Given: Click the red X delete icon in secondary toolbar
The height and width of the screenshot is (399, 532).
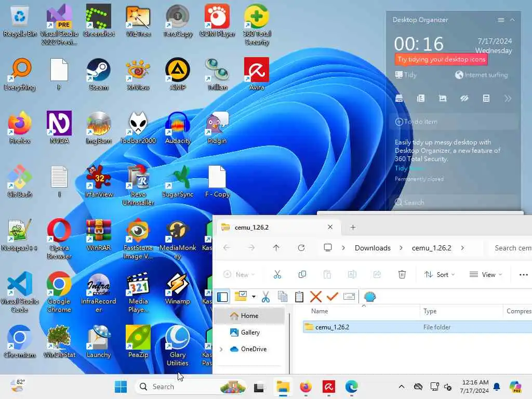Looking at the screenshot, I should pos(315,297).
